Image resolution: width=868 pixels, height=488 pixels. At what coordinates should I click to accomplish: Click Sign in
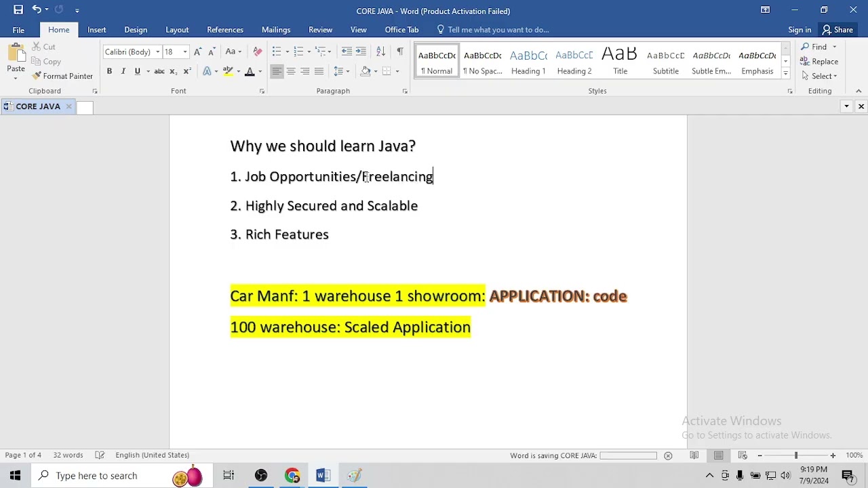800,30
